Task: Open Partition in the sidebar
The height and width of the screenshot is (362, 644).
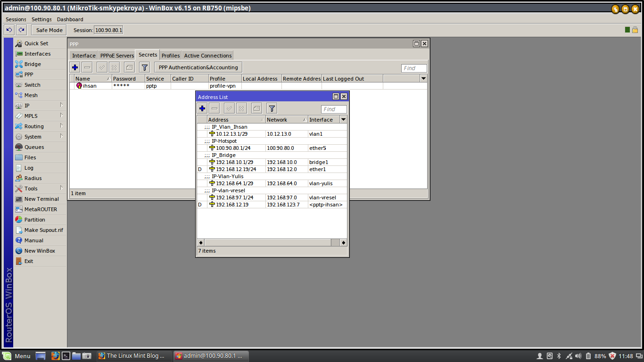Action: click(x=40, y=220)
